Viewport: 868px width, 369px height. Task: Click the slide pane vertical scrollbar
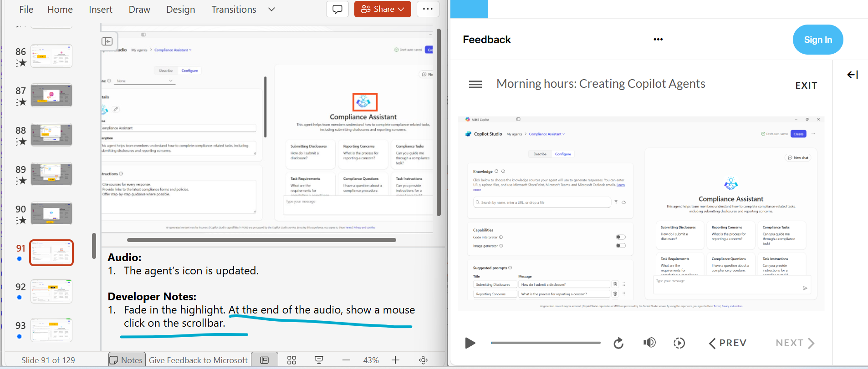[x=439, y=122]
